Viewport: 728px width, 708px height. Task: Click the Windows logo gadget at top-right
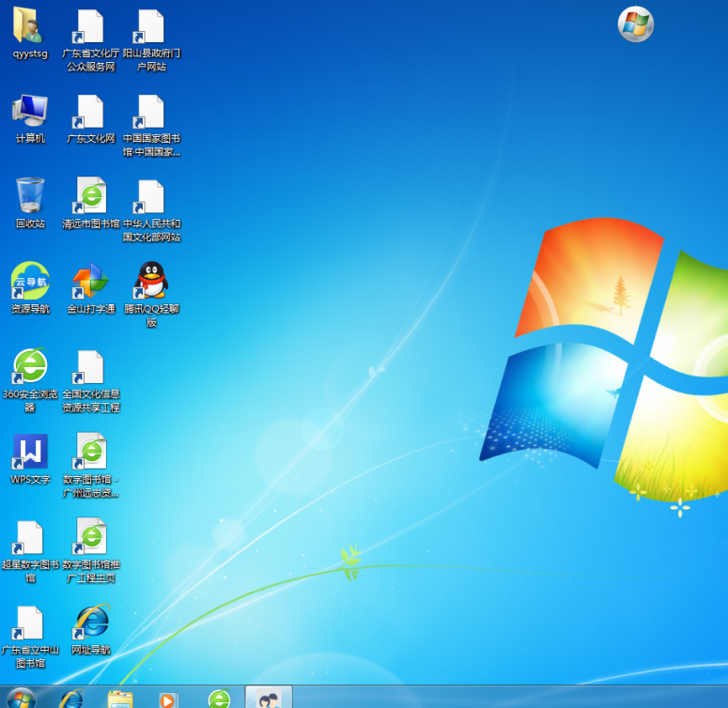[x=636, y=24]
